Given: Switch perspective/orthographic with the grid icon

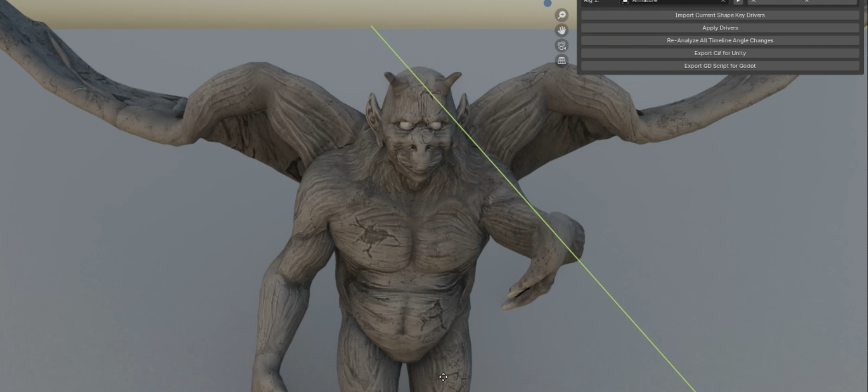Looking at the screenshot, I should 562,61.
